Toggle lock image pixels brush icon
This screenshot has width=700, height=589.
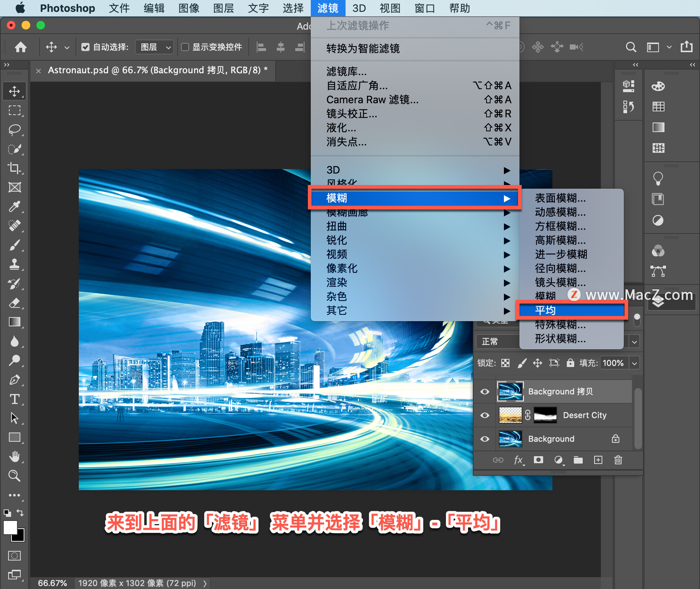tap(522, 363)
